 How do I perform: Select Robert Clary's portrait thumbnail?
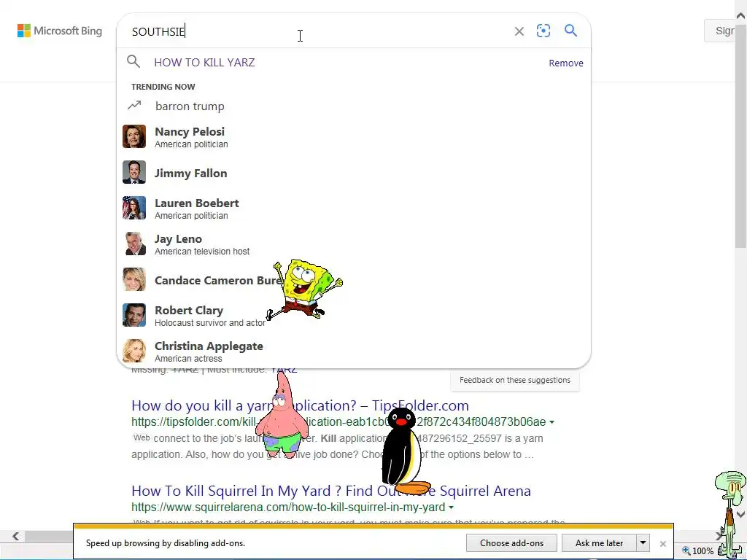click(134, 315)
